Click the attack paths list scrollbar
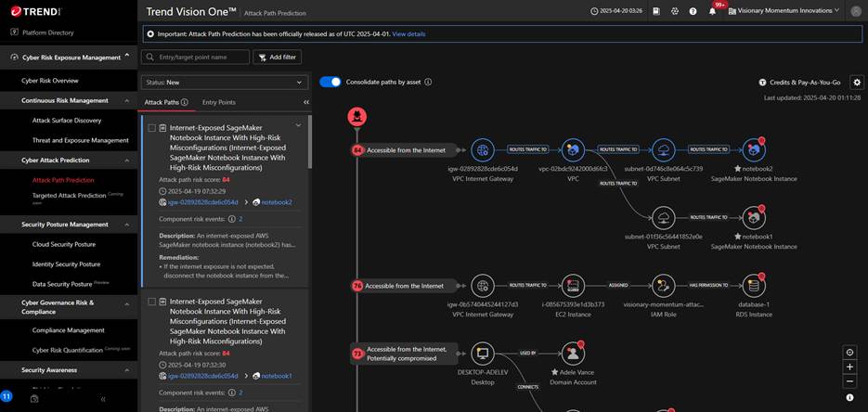This screenshot has width=868, height=412. (x=310, y=142)
